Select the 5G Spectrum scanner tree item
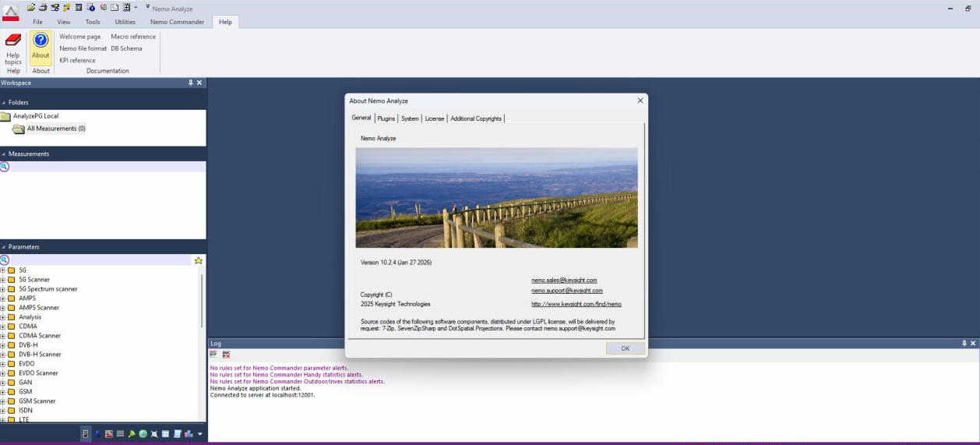 pos(48,289)
